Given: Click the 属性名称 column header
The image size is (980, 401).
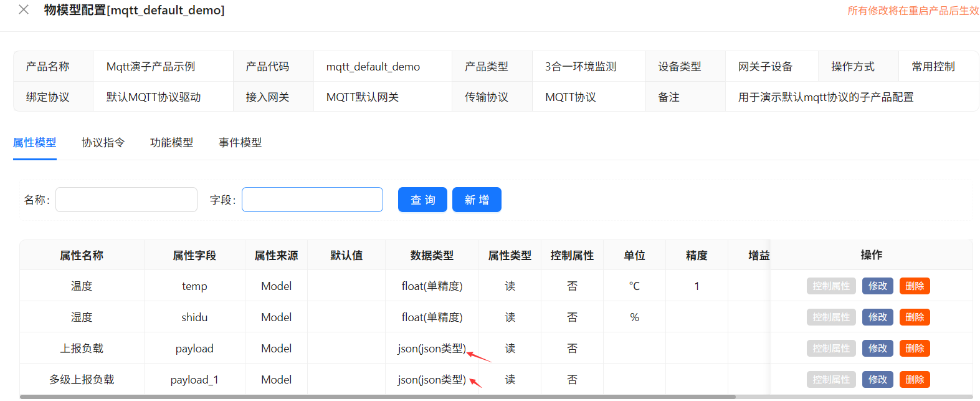Looking at the screenshot, I should point(82,256).
